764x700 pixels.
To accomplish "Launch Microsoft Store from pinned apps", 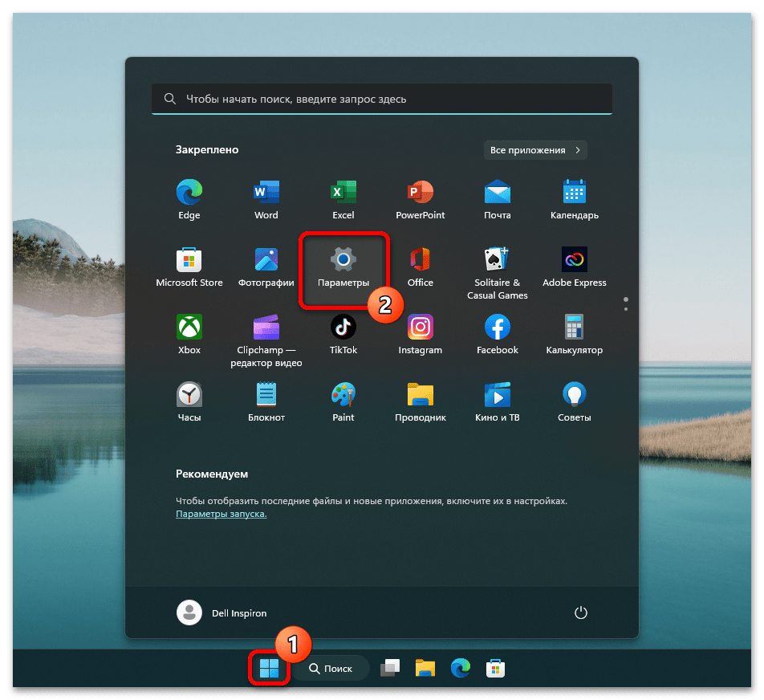I will 189,267.
